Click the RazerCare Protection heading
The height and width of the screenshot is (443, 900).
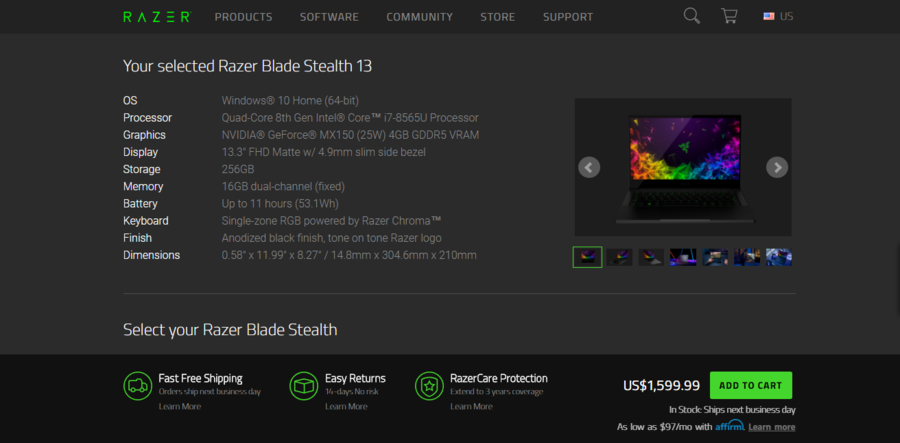point(499,378)
